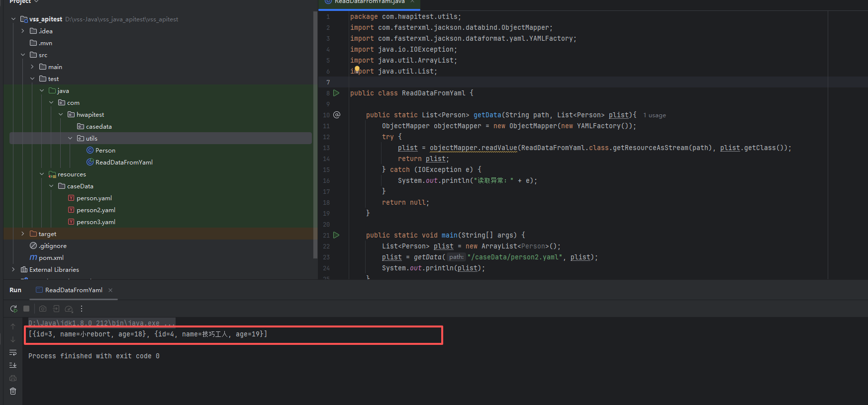
Task: Collapse the caseData folder chevron
Action: point(51,186)
